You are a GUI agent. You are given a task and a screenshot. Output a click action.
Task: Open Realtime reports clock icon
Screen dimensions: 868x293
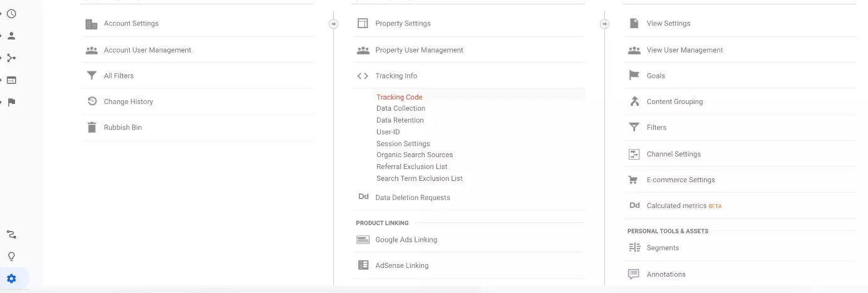(x=11, y=14)
